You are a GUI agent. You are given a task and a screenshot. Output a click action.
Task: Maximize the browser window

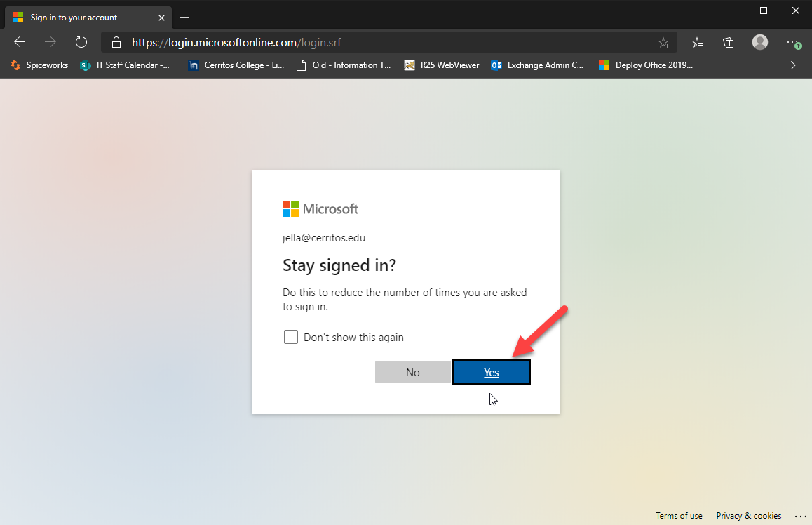(x=764, y=11)
